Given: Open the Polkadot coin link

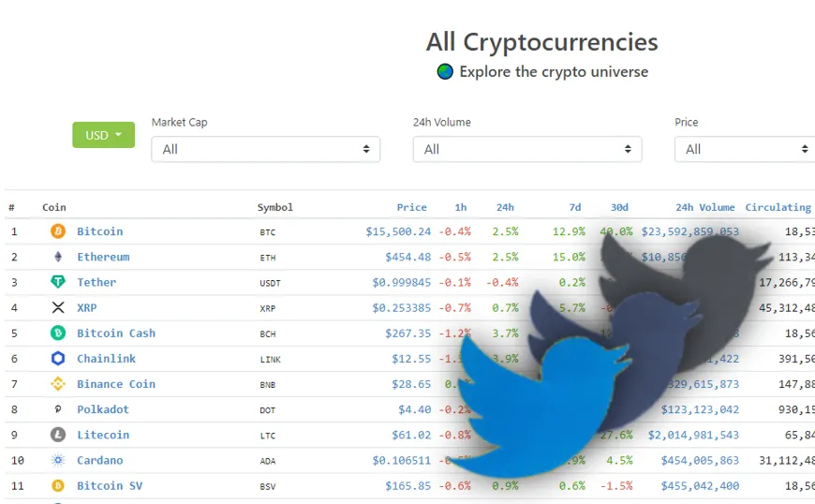Looking at the screenshot, I should click(103, 409).
